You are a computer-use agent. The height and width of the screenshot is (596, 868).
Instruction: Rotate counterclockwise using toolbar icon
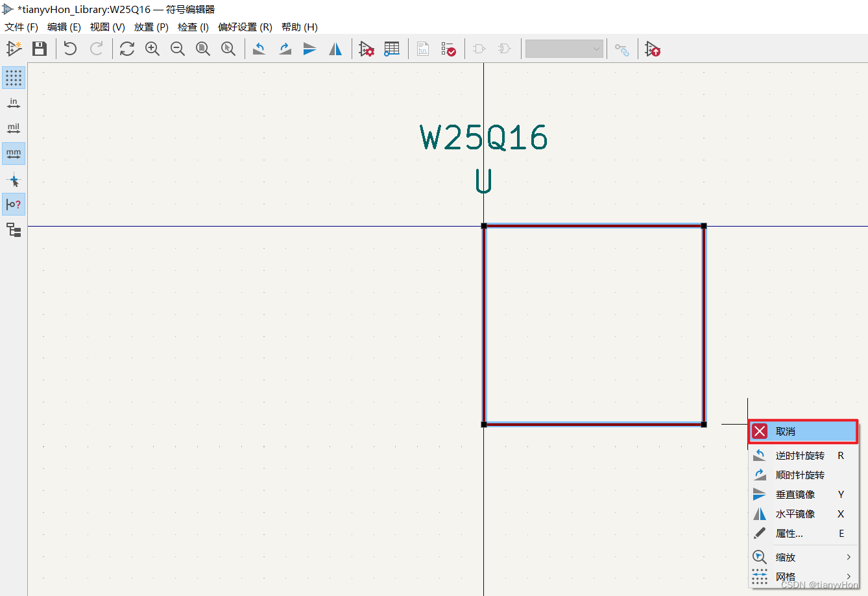coord(259,49)
